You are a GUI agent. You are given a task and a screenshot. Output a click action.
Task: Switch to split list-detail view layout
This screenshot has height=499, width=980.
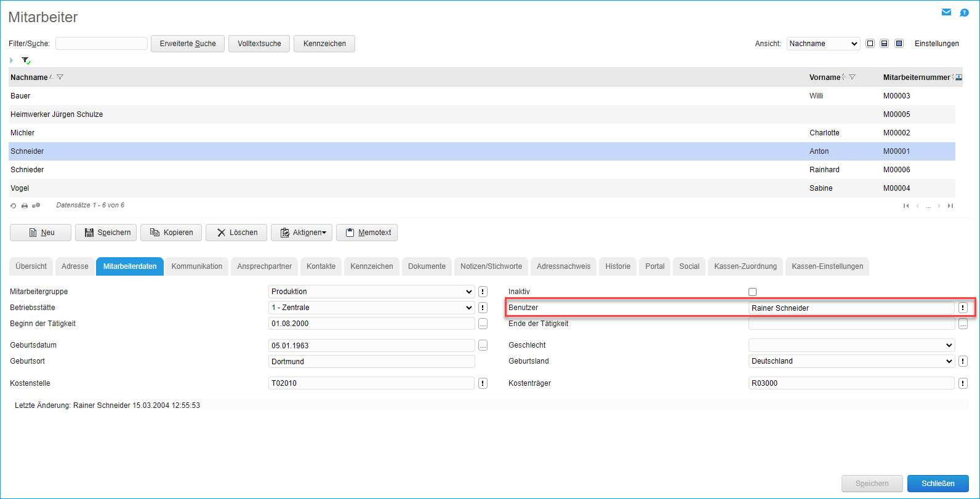point(884,44)
